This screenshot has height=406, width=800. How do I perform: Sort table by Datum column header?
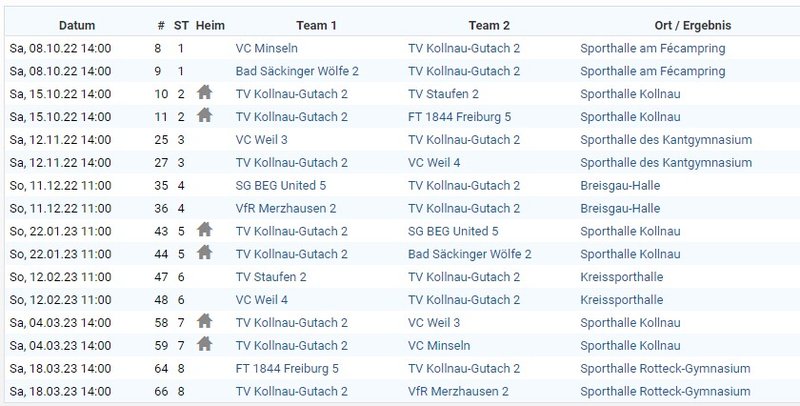tap(77, 26)
